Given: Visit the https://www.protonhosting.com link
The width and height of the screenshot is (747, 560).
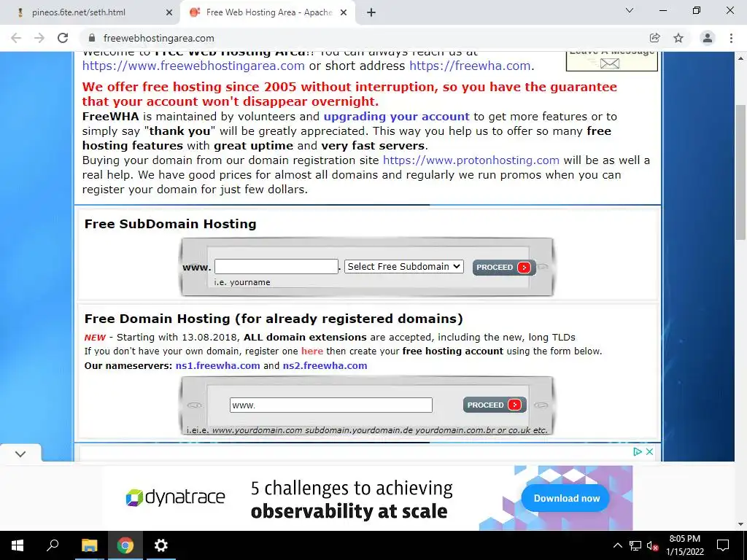Looking at the screenshot, I should pyautogui.click(x=471, y=160).
